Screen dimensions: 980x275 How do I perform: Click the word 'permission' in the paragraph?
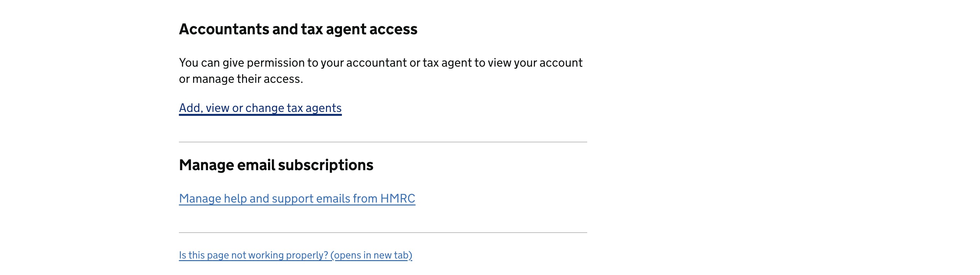[276, 63]
